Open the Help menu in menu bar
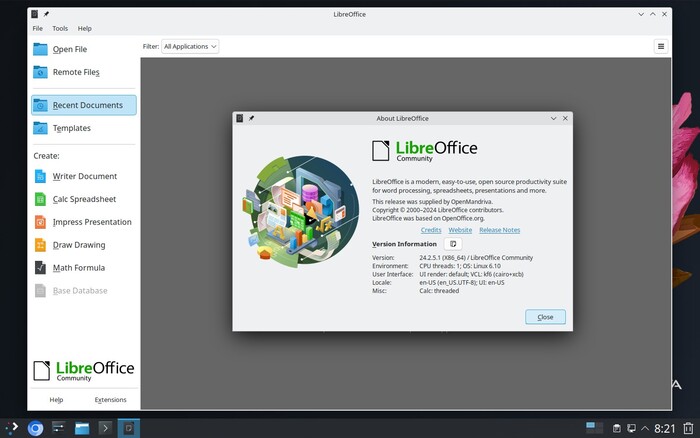The image size is (700, 438). pyautogui.click(x=84, y=28)
